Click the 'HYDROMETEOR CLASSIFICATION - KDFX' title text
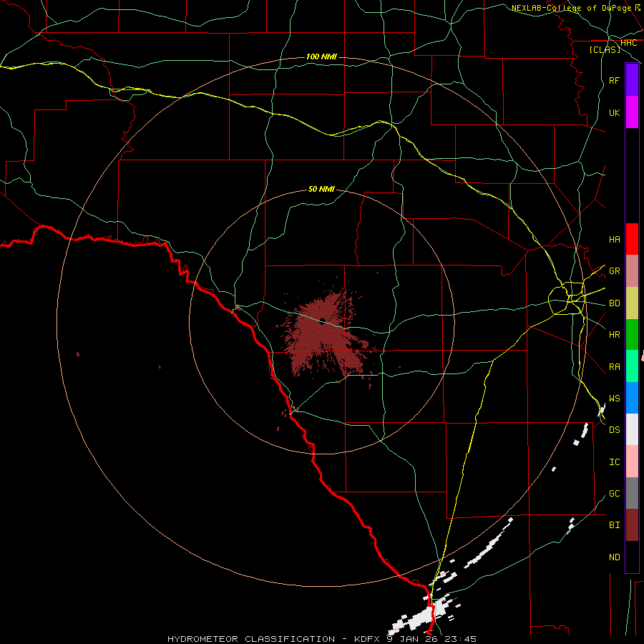Viewport: 644px width, 644px height. [x=275, y=639]
